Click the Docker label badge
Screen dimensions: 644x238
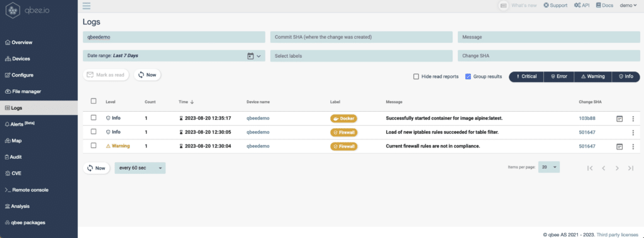(344, 118)
